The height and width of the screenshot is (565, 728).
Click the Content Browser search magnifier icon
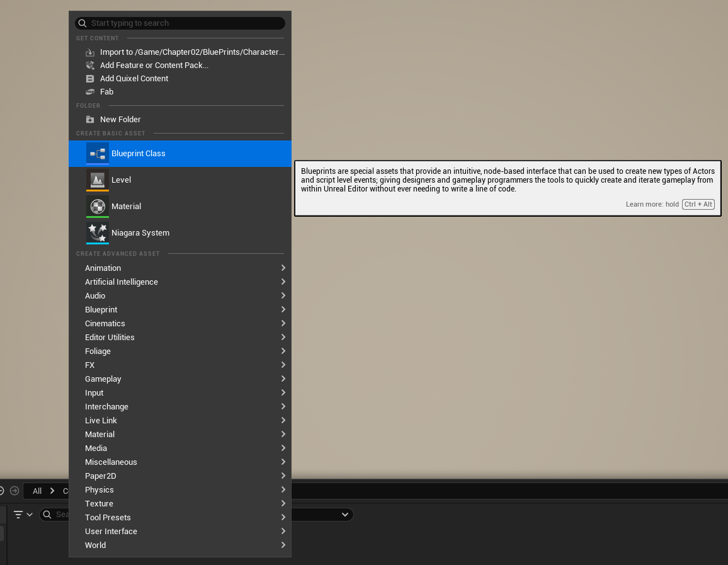47,515
